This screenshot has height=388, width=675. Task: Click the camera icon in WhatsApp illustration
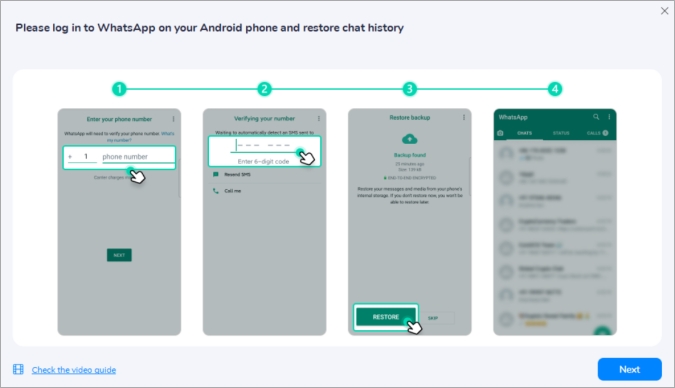[x=500, y=133]
